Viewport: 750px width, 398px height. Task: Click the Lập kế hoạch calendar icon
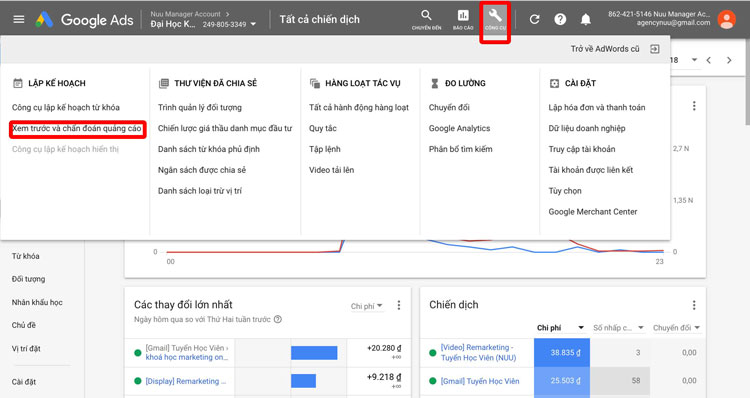point(18,83)
